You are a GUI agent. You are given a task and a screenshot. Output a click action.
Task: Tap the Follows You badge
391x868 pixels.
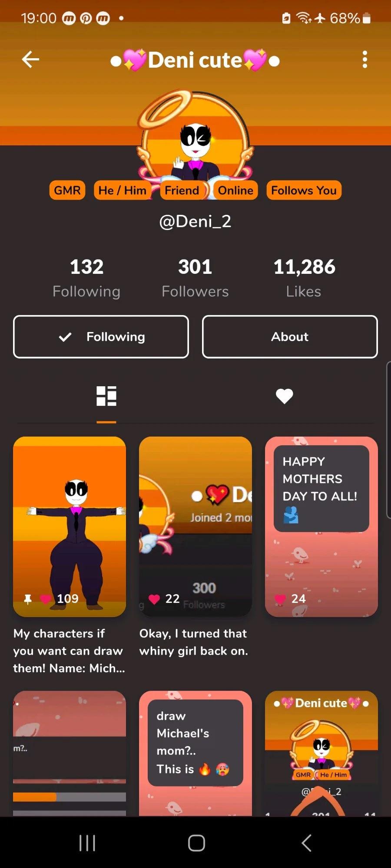tap(304, 191)
